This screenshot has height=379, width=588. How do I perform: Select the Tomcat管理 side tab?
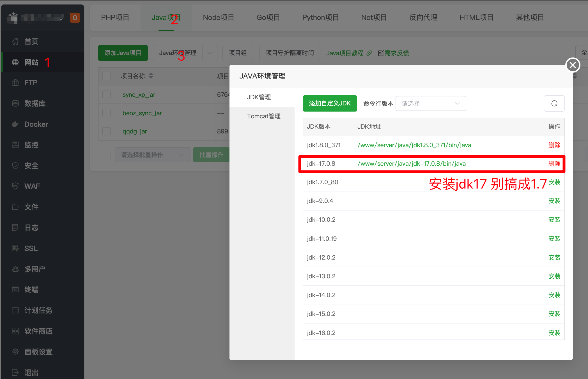(262, 116)
